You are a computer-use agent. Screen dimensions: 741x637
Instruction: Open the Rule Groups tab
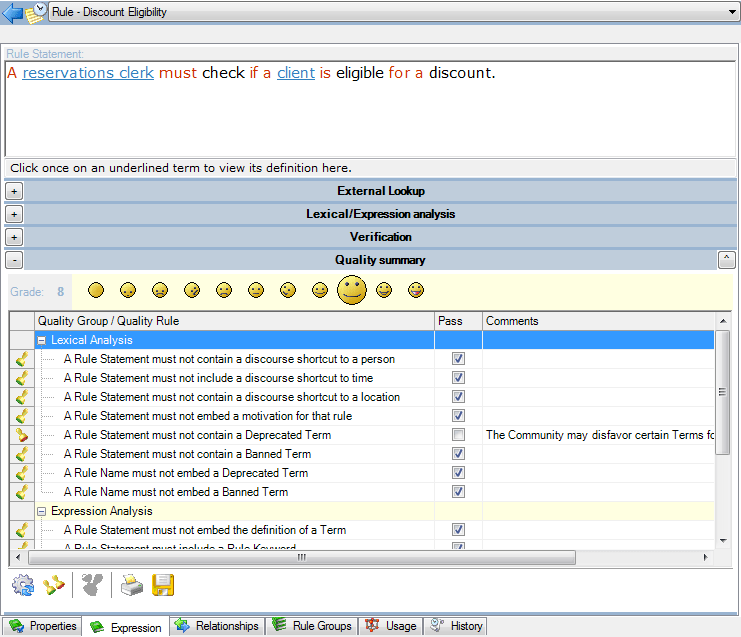(x=313, y=626)
